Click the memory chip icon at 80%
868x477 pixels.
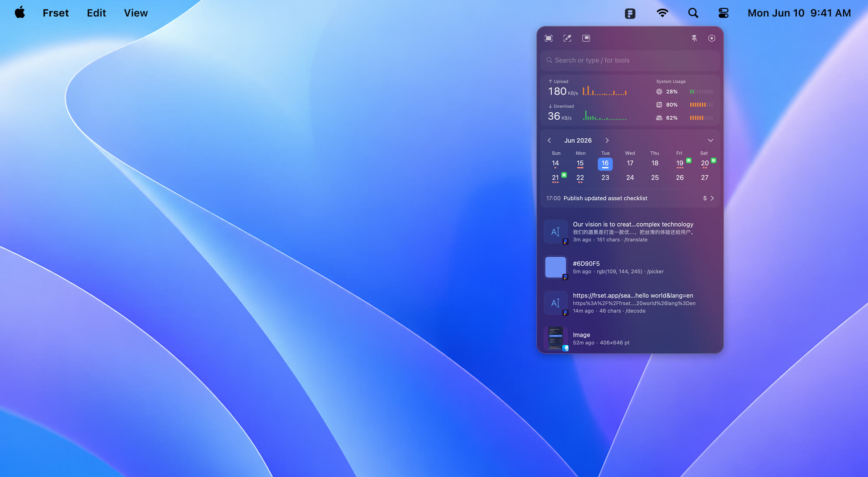[659, 105]
